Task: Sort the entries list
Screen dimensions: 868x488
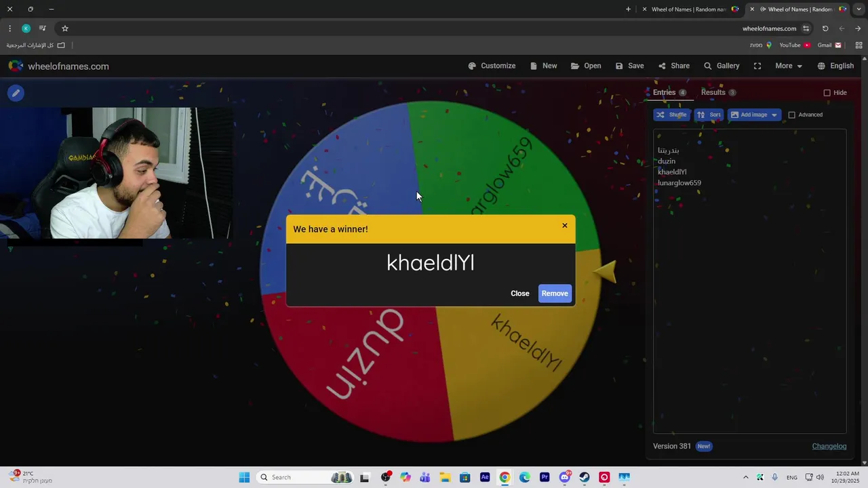Action: [x=709, y=115]
